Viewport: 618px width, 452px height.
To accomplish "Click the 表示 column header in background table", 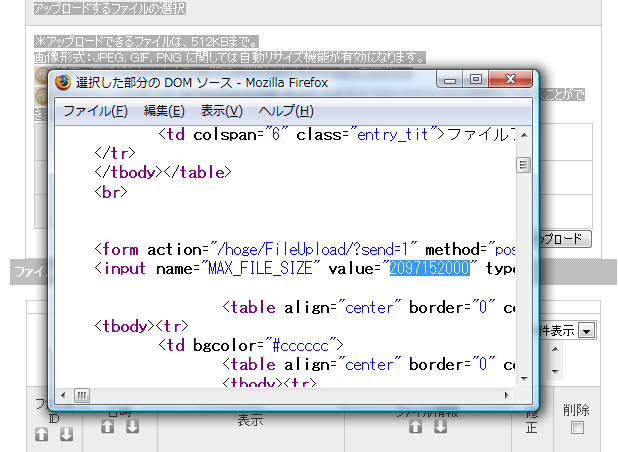I will point(250,420).
